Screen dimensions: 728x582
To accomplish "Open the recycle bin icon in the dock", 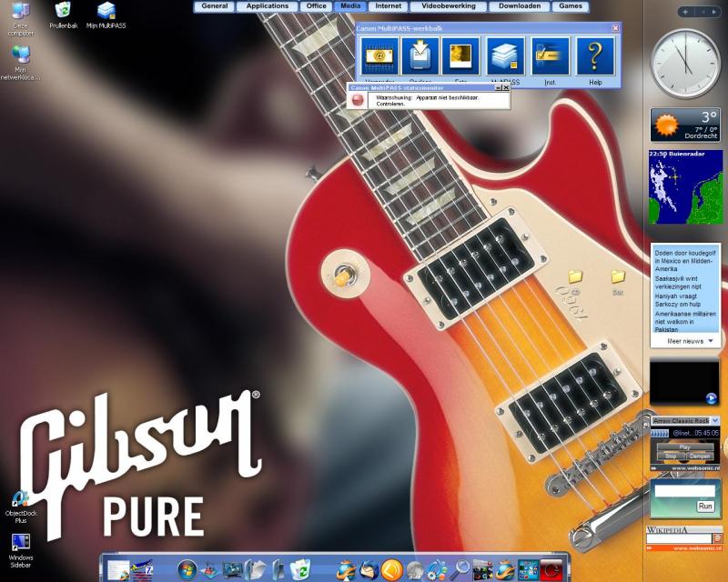I will pyautogui.click(x=300, y=569).
